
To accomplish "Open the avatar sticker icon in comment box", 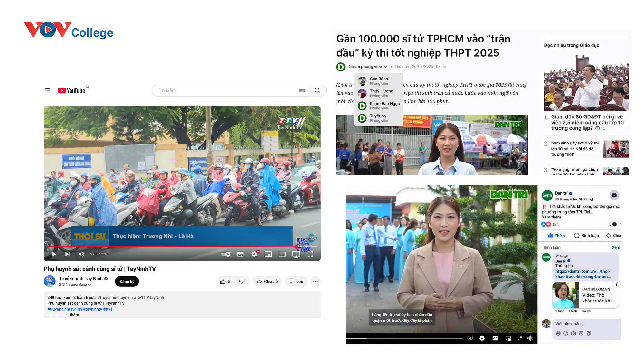I will click(x=558, y=333).
